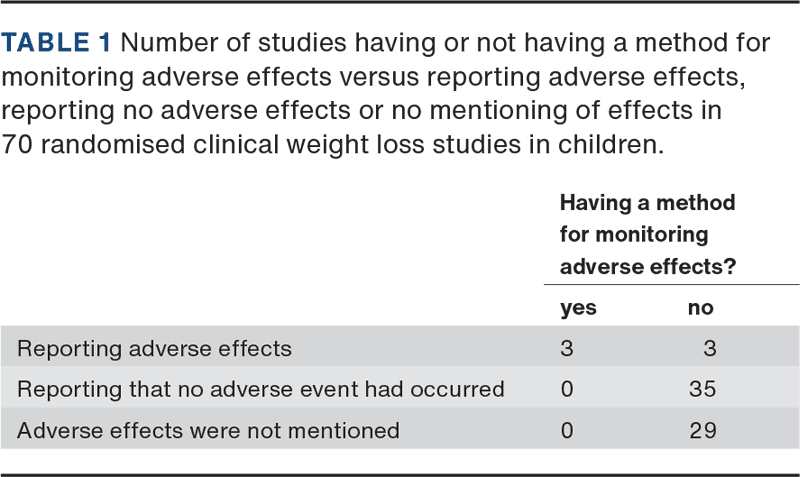Select the value 29 in the table
800x477 pixels.
[x=701, y=431]
